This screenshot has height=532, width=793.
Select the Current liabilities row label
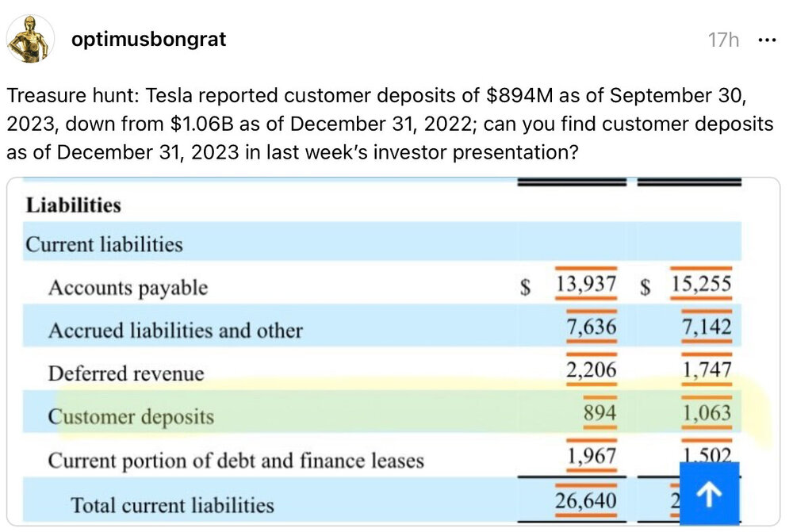104,244
